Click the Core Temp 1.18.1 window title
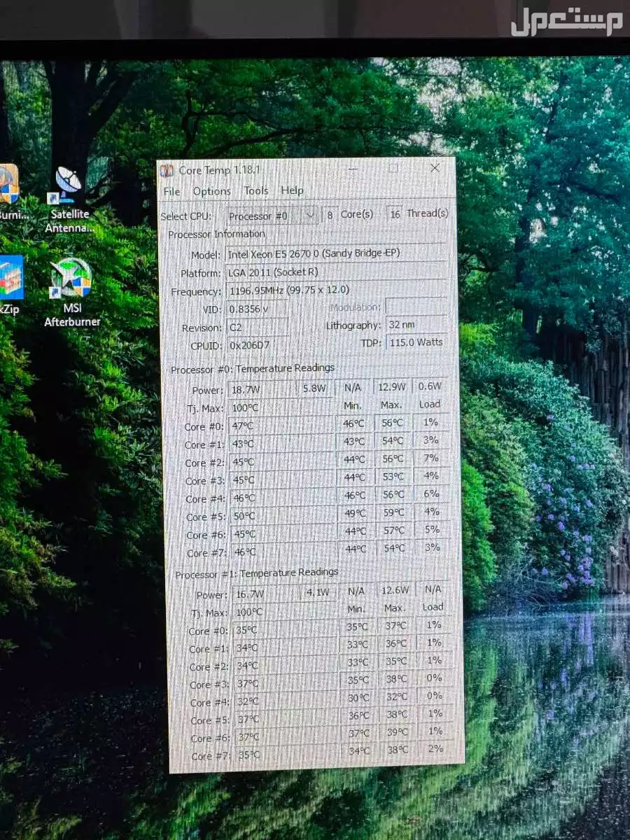The width and height of the screenshot is (630, 840). click(220, 170)
